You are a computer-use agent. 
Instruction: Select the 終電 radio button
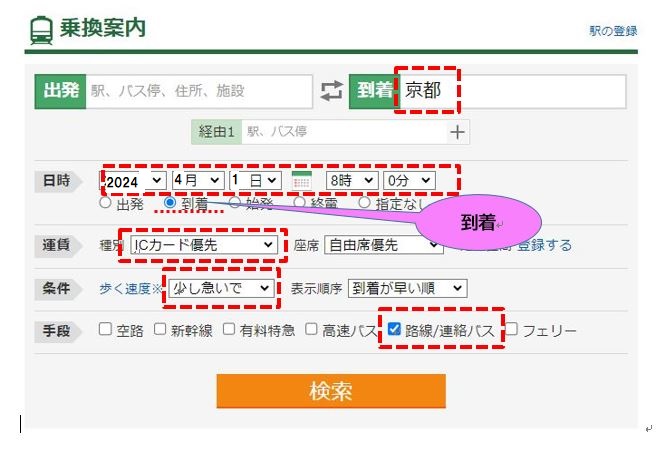click(x=299, y=203)
